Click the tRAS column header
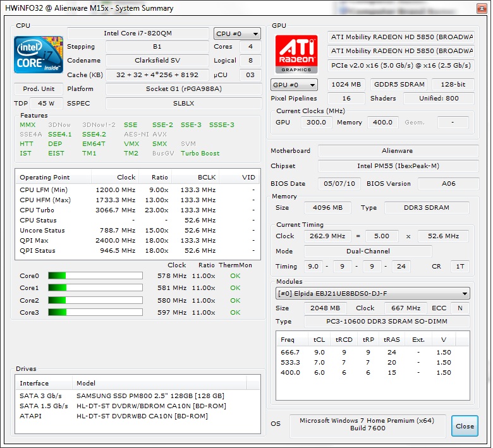The height and width of the screenshot is (448, 493). click(392, 339)
